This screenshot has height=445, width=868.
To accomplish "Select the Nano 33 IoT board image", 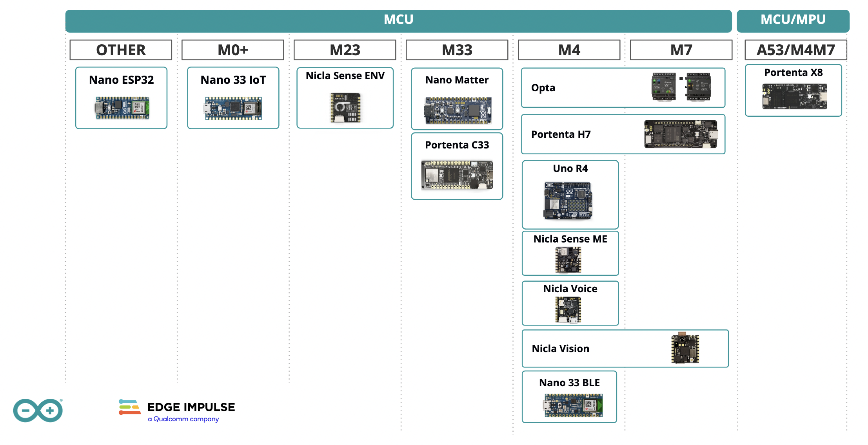I will 233,108.
